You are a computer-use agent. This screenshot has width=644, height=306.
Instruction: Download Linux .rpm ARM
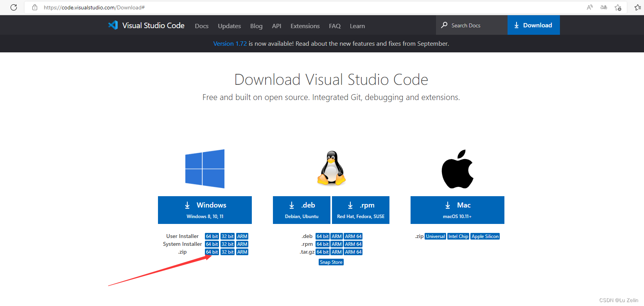(x=337, y=244)
